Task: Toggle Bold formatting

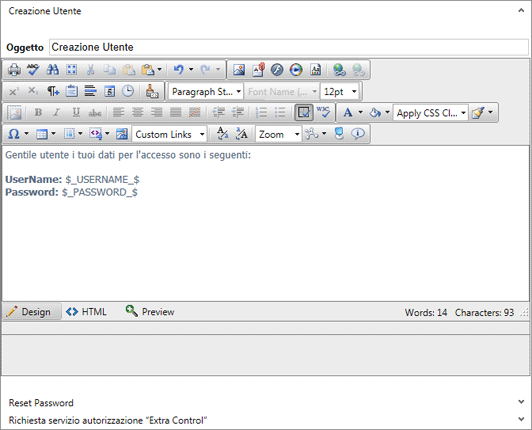Action: coord(38,112)
